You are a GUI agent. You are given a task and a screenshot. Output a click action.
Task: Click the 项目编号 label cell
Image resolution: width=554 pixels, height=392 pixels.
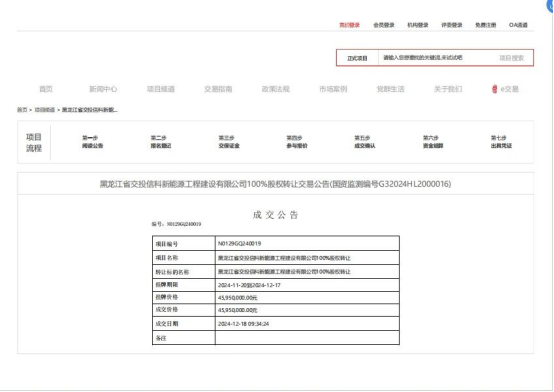[x=184, y=244]
